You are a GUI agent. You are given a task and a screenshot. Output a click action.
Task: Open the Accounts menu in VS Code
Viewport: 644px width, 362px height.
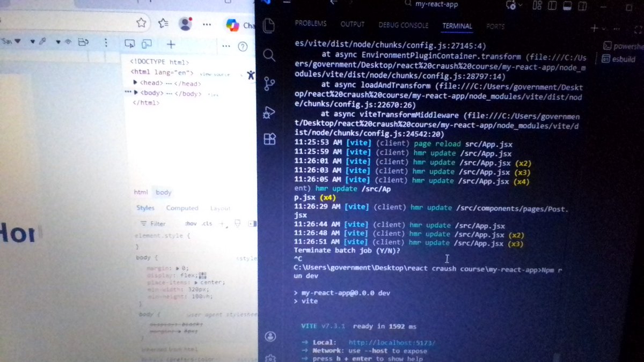point(270,336)
